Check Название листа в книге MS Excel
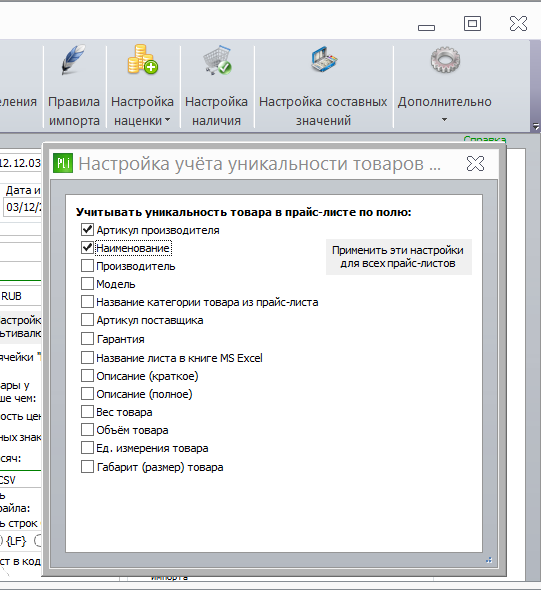 (x=87, y=357)
